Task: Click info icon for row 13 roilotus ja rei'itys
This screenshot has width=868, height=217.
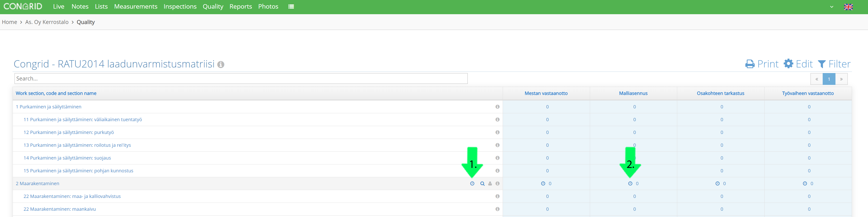Action: (x=497, y=145)
